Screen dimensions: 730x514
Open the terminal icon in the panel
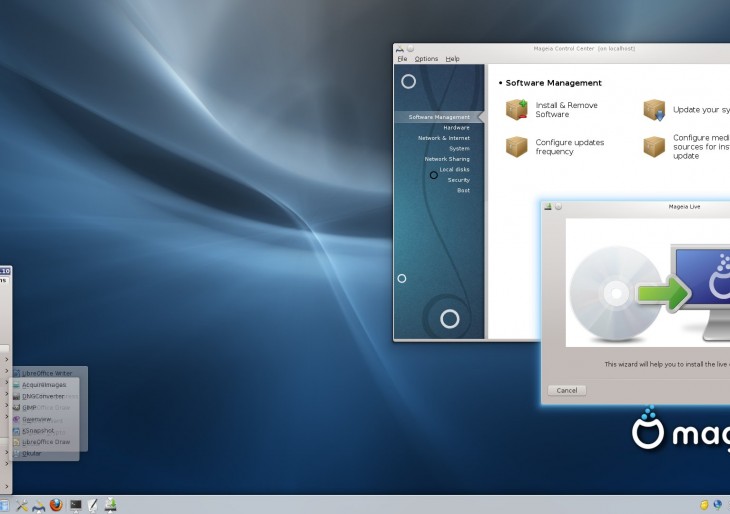(x=75, y=505)
